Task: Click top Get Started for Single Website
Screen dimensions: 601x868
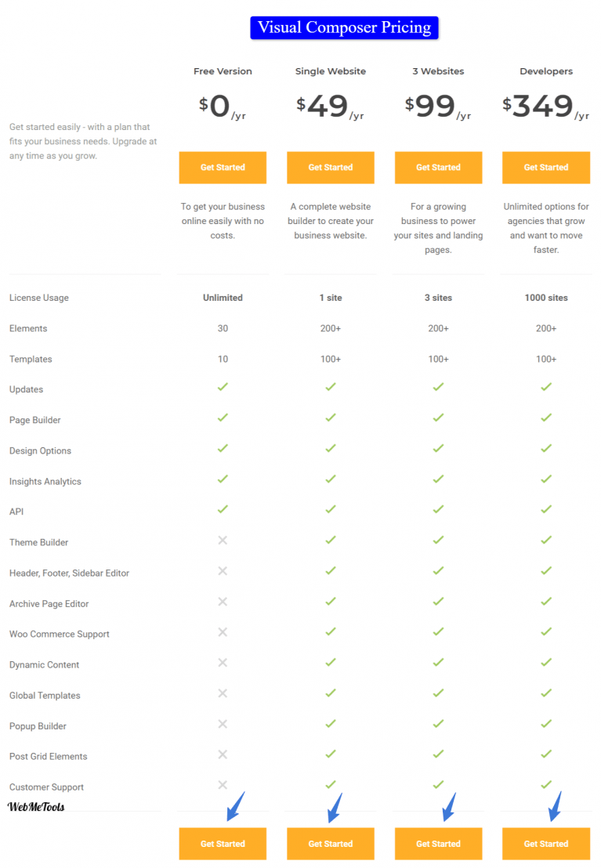Action: 331,168
